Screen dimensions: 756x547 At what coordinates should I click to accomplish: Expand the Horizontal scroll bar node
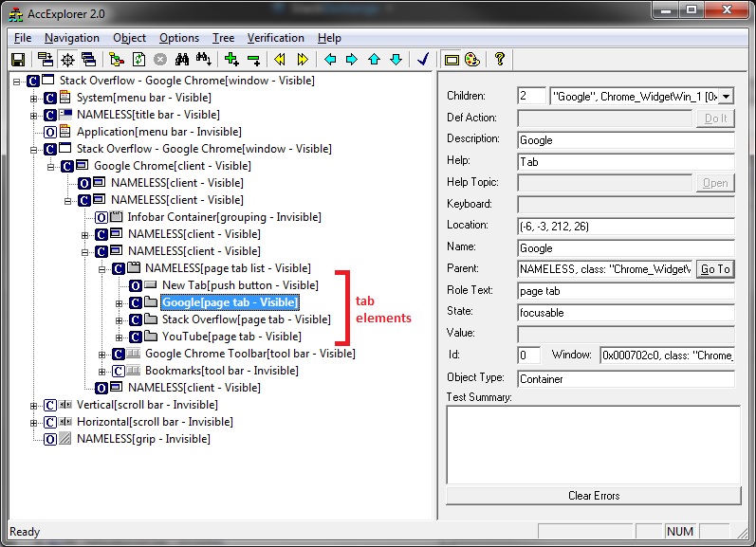(x=34, y=423)
